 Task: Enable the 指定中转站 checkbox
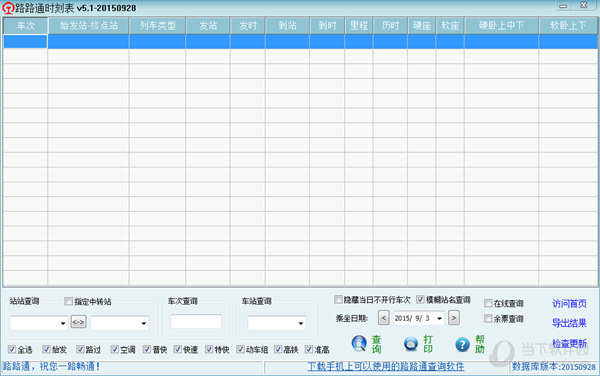pyautogui.click(x=68, y=301)
